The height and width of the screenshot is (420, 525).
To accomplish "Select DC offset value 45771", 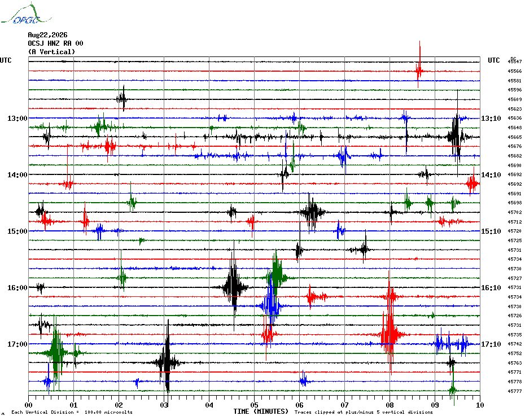I will (x=515, y=372).
